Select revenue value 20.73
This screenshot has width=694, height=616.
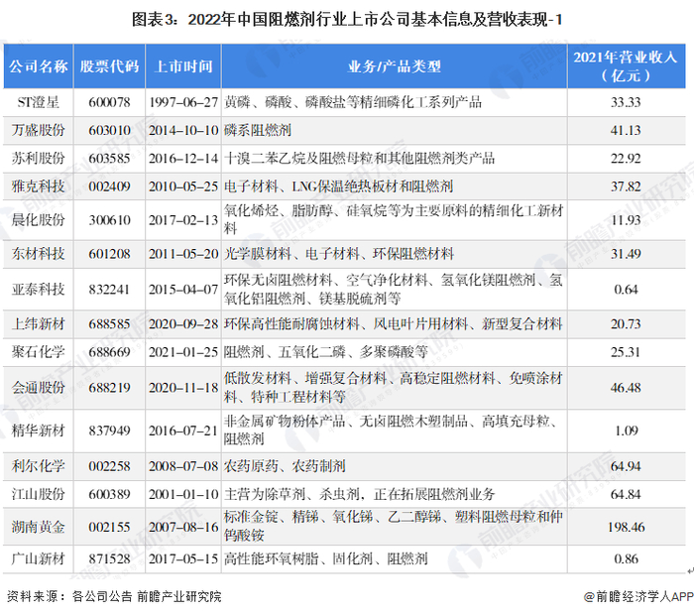click(x=626, y=324)
